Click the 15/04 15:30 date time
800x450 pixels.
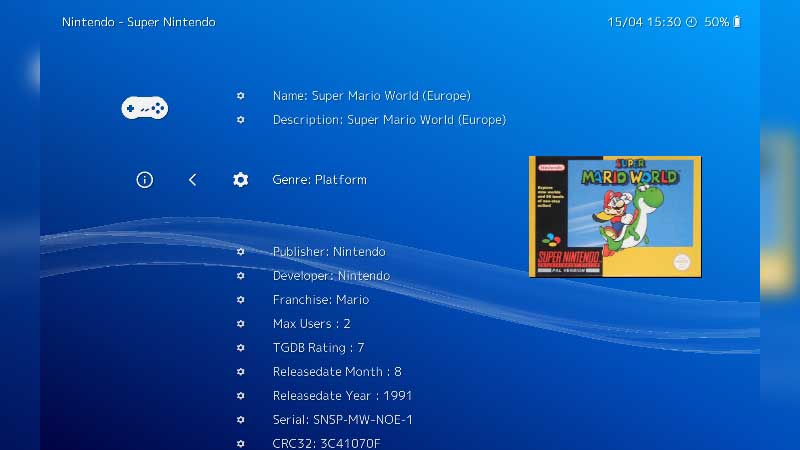pos(644,22)
